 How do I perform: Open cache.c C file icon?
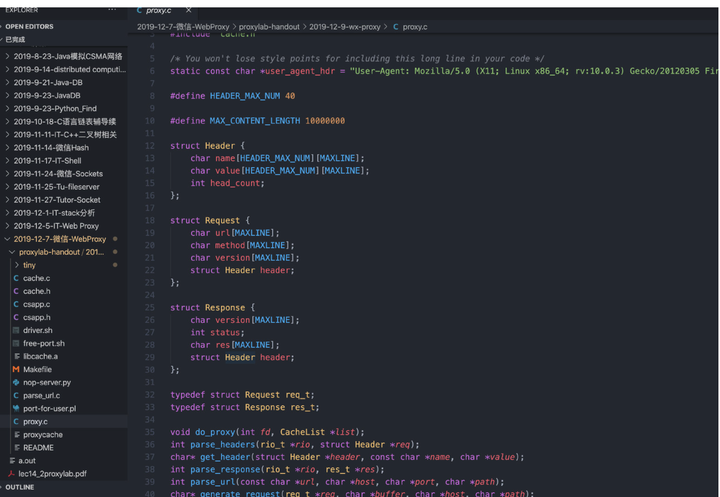[16, 278]
